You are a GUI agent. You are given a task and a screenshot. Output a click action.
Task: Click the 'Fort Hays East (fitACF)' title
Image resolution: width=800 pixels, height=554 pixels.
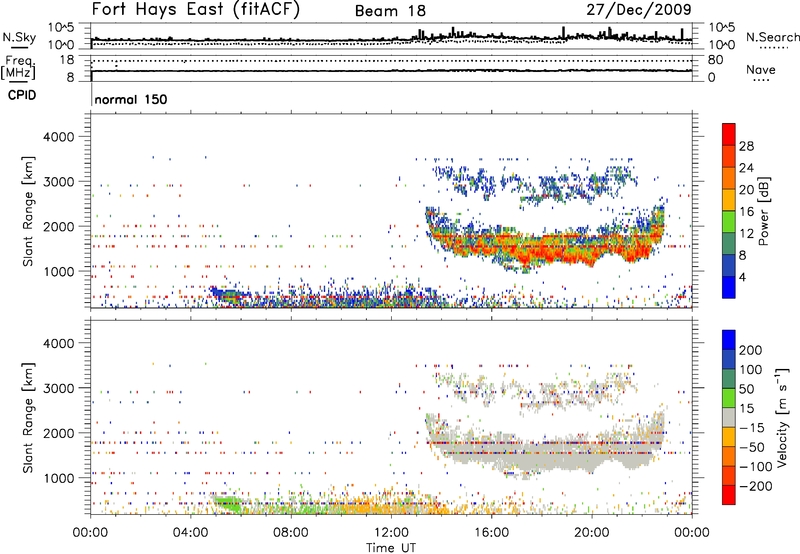click(196, 9)
